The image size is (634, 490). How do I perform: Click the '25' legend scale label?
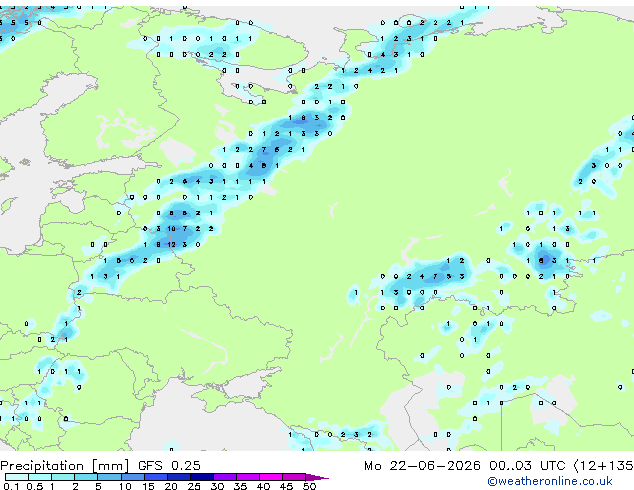point(194,486)
